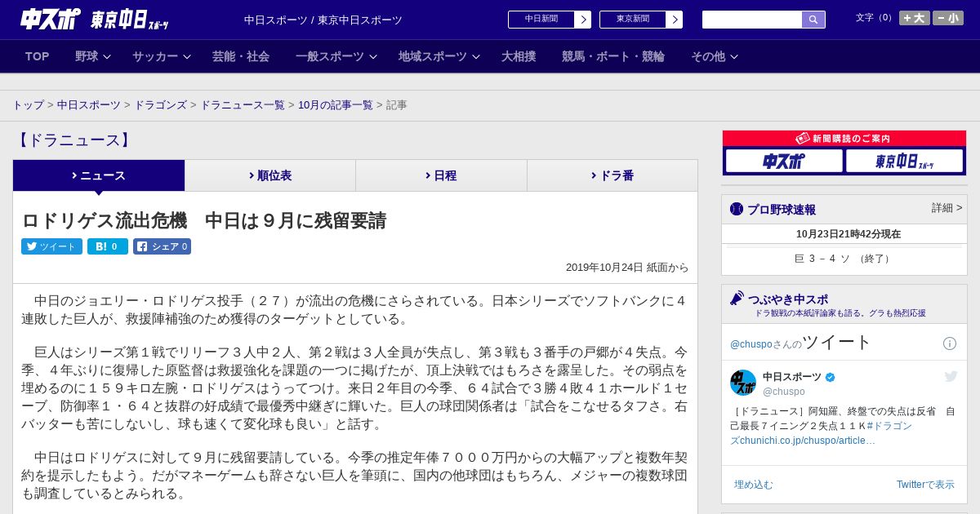Switch to the ドラ番 tab
980x514 pixels.
point(612,175)
